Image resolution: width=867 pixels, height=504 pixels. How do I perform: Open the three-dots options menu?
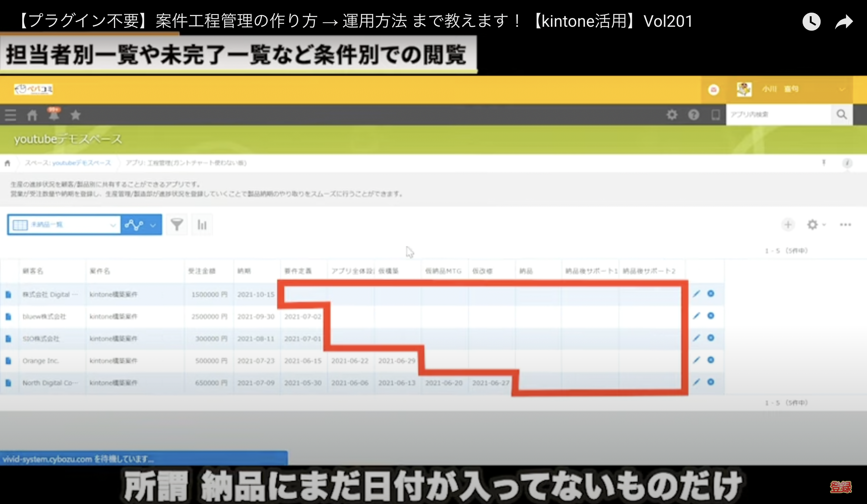pos(845,225)
